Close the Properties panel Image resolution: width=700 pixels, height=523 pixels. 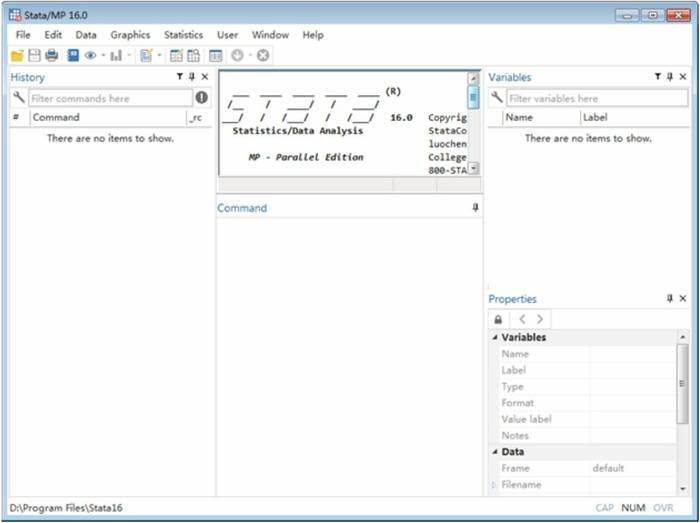click(683, 299)
